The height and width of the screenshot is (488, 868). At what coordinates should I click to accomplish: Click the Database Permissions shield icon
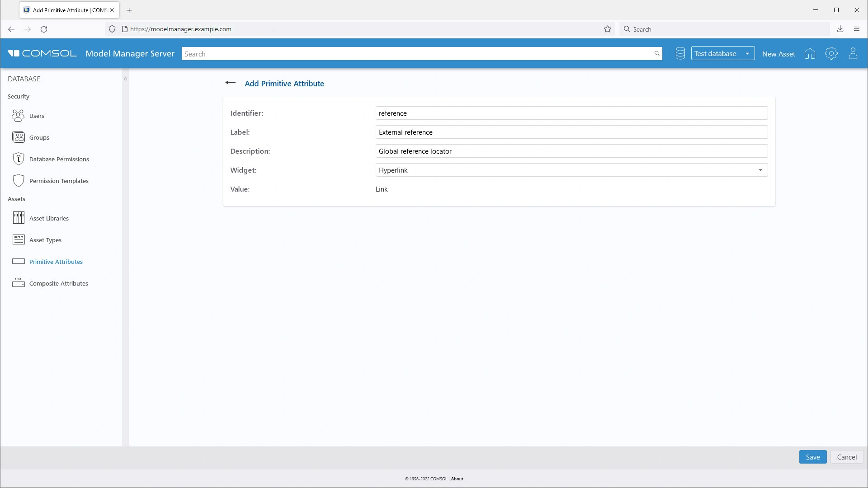pyautogui.click(x=18, y=159)
